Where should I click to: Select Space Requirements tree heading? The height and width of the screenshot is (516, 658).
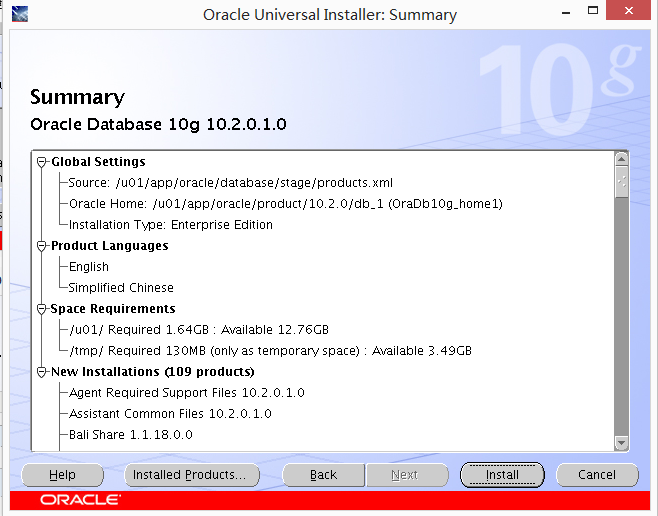click(x=113, y=309)
